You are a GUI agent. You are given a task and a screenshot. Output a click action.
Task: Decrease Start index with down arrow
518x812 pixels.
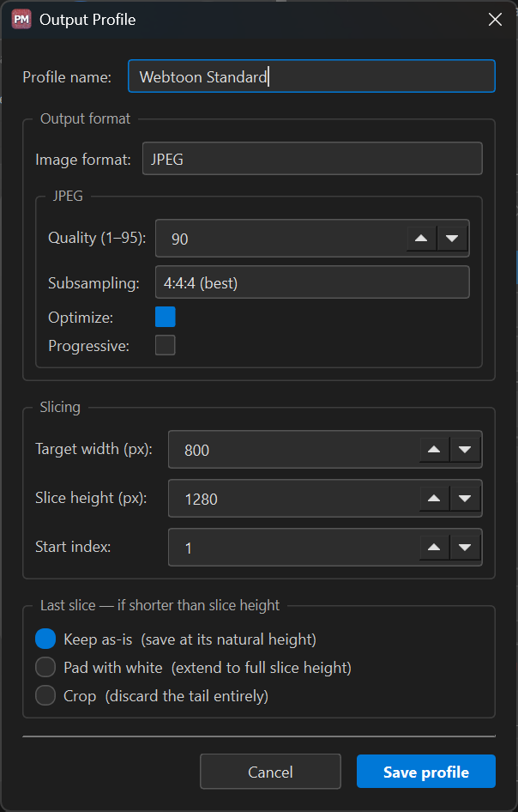click(465, 548)
